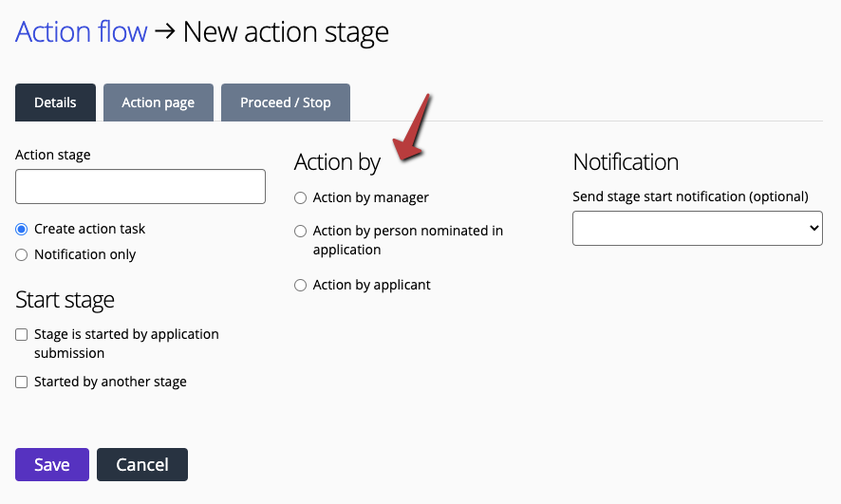Follow the 'Action flow' breadcrumb link
841x504 pixels.
coord(81,31)
